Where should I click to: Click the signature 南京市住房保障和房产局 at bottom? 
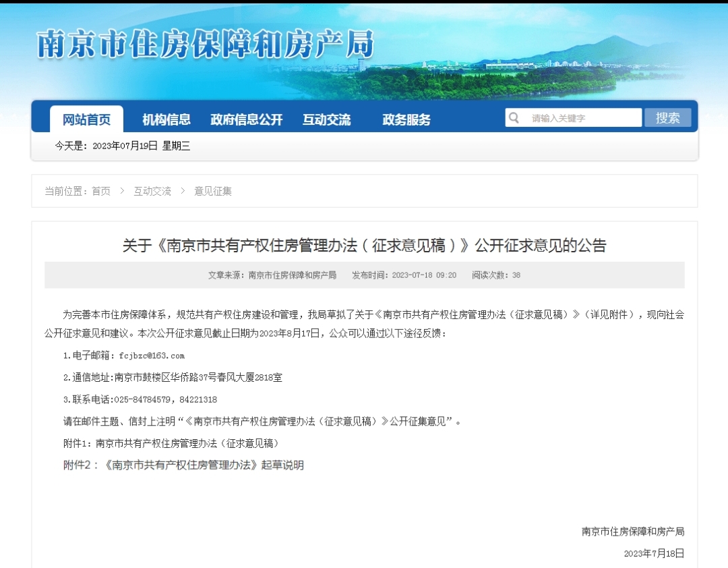click(633, 532)
